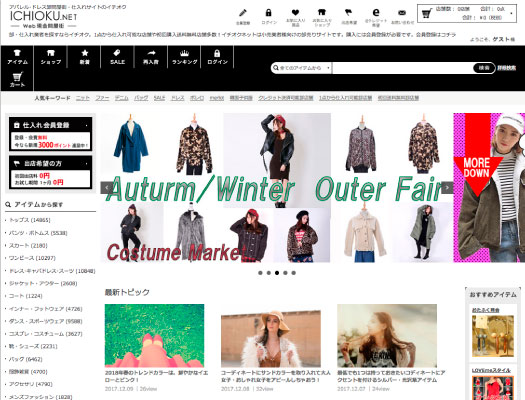Click the カート cart icon in black navigation bar

[17, 80]
